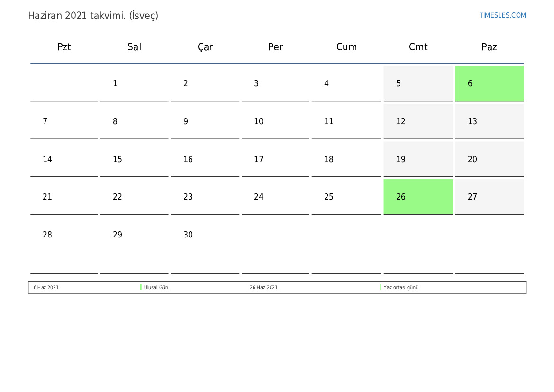The image size is (554, 392).
Task: Click the Cmt weekday header
Action: [418, 47]
